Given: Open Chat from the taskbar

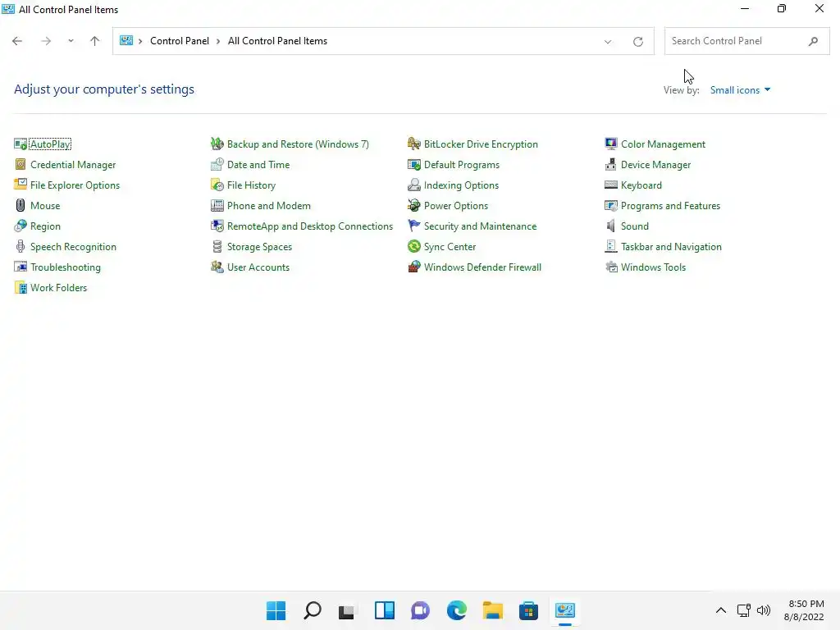Looking at the screenshot, I should 421,610.
